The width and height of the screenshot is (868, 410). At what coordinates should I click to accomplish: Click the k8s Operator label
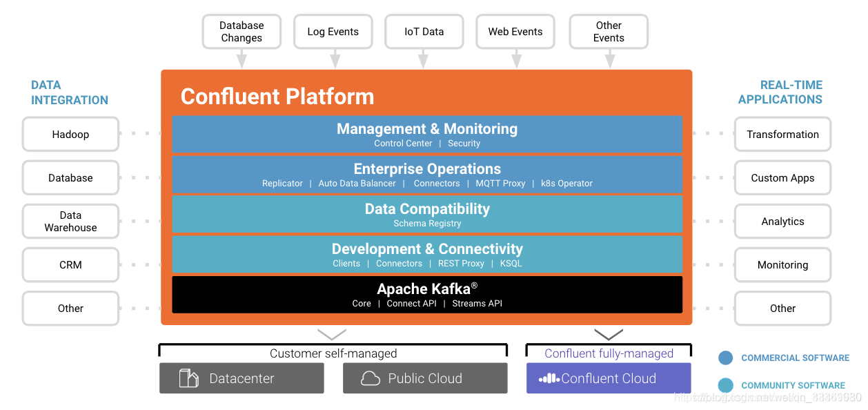(566, 184)
